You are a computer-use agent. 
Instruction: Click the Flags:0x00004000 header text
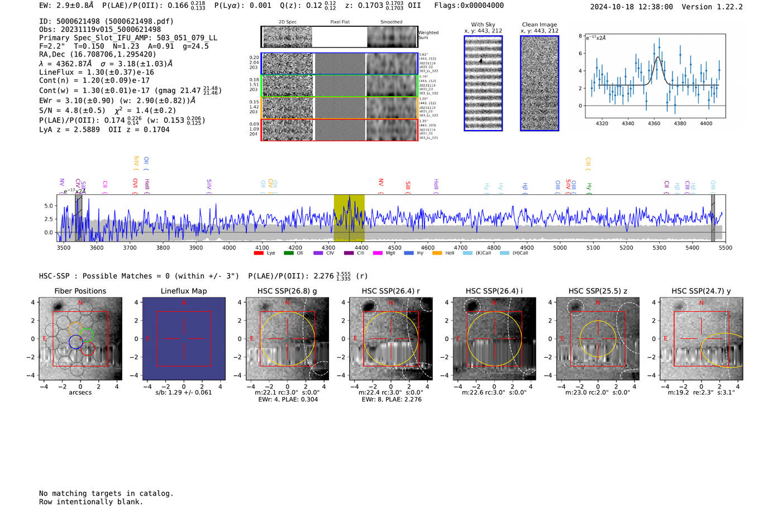pos(469,6)
